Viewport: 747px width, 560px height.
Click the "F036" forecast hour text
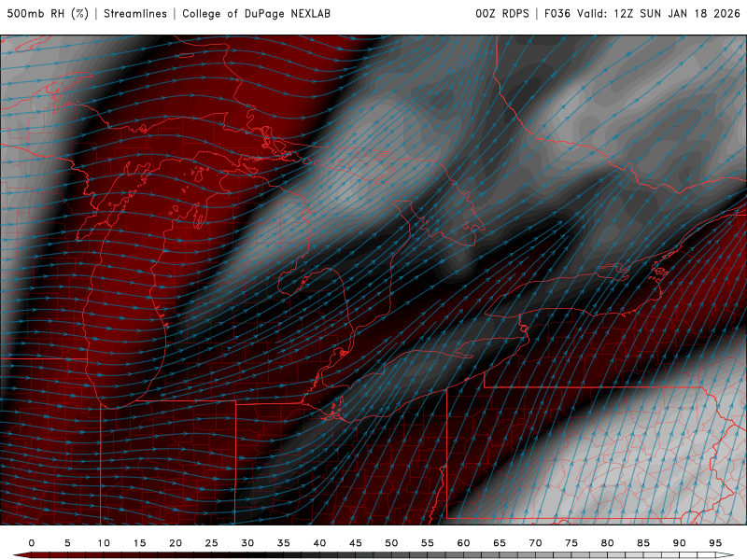[557, 13]
